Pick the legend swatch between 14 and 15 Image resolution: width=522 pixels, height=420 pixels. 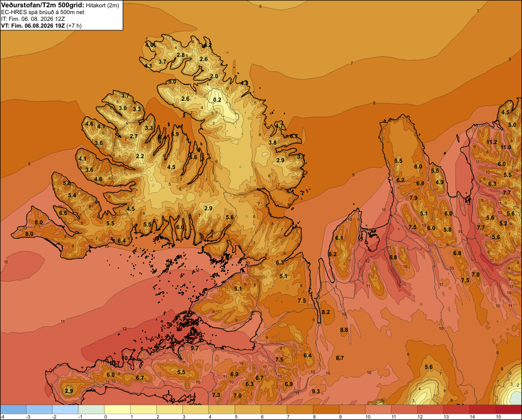click(x=483, y=410)
